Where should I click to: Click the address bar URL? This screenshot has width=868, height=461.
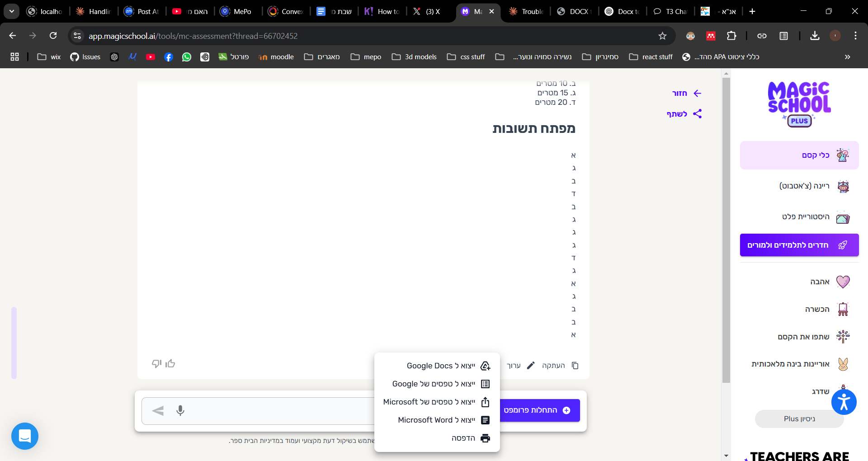click(x=193, y=36)
